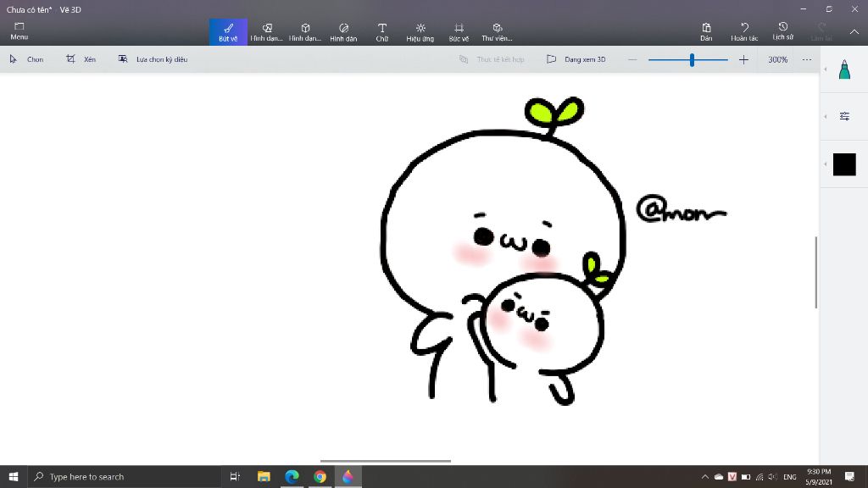
Task: Expand the brush picker side arrow
Action: (826, 69)
